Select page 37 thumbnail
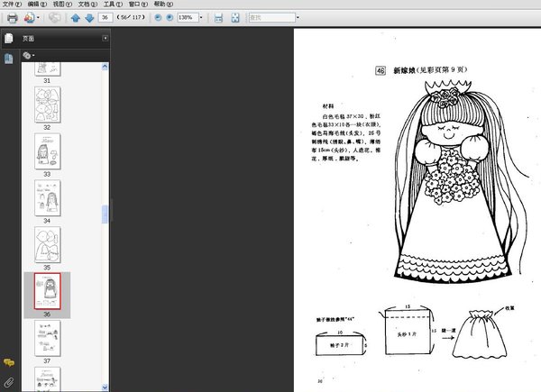Image resolution: width=541 pixels, height=392 pixels. pos(48,338)
